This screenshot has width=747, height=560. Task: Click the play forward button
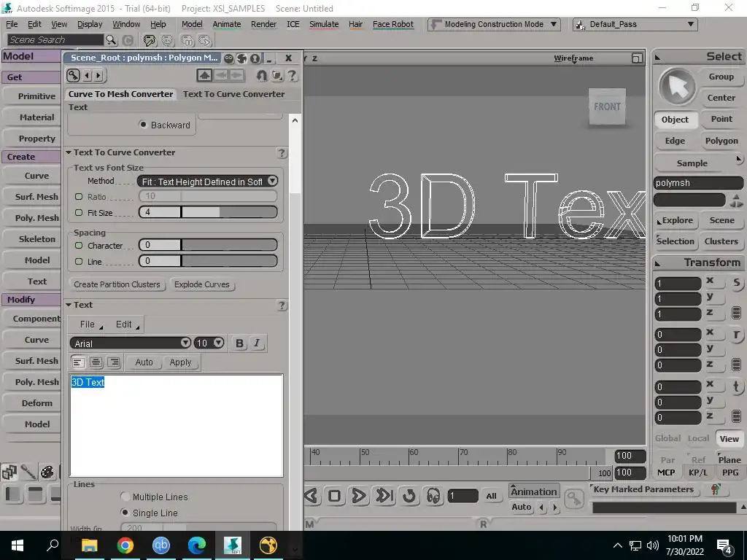(359, 496)
